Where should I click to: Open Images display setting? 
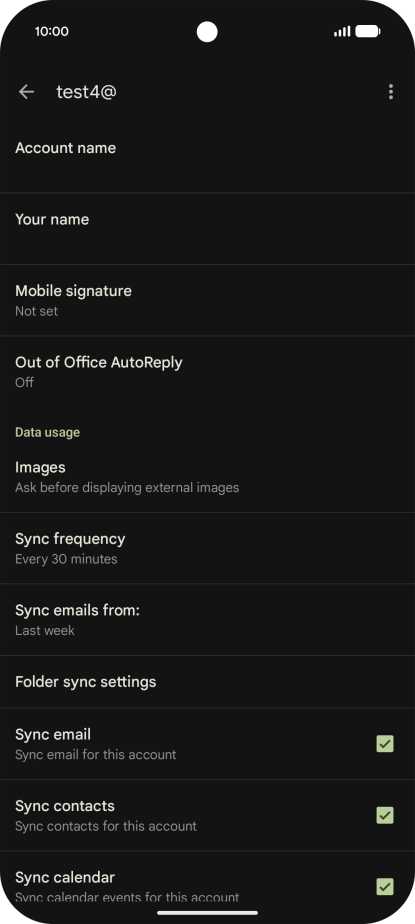click(208, 477)
